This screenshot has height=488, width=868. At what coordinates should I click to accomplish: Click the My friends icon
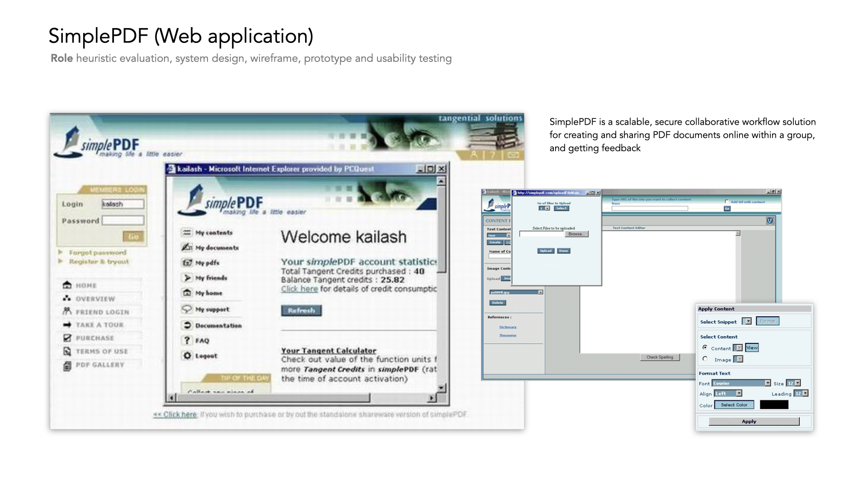tap(188, 278)
